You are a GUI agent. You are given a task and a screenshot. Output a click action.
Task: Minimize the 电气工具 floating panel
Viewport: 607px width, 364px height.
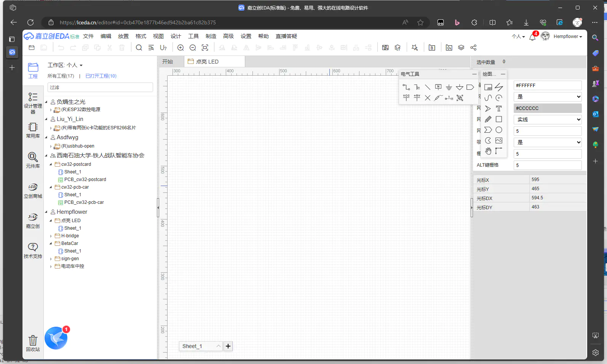coord(474,74)
